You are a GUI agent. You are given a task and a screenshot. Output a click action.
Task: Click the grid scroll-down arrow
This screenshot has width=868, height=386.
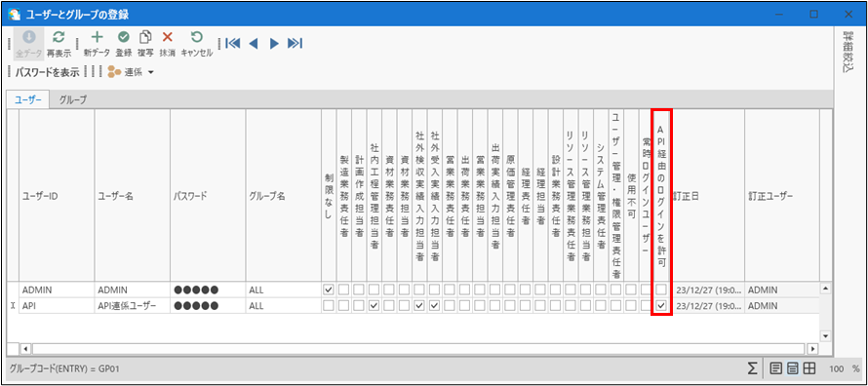(x=825, y=335)
